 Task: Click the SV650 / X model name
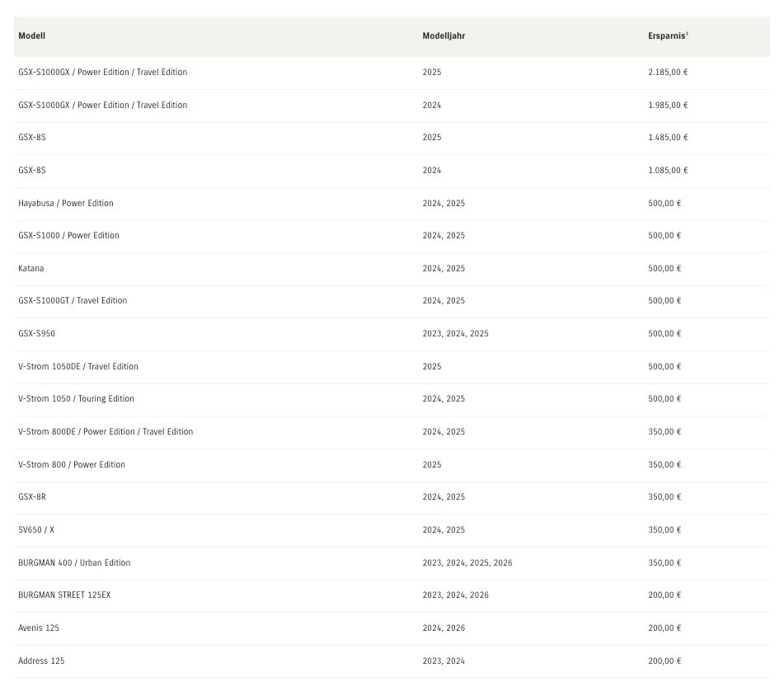(x=35, y=529)
